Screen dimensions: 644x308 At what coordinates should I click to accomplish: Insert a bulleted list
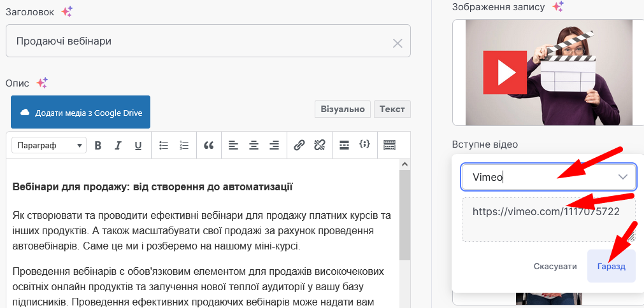point(164,145)
